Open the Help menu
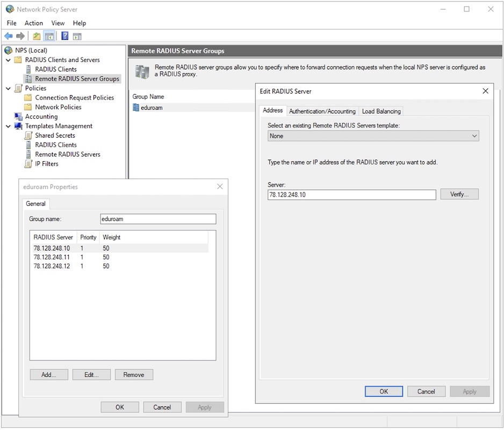This screenshot has height=430, width=504. [80, 23]
